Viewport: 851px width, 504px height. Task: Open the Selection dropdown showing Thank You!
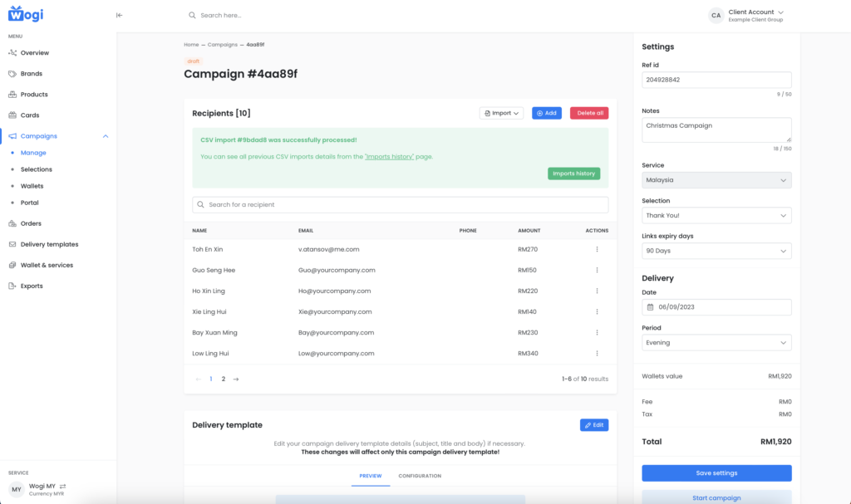click(716, 216)
